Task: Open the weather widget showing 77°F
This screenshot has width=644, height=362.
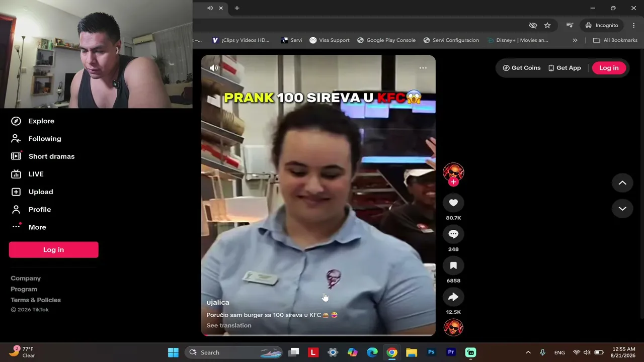Action: (23, 352)
